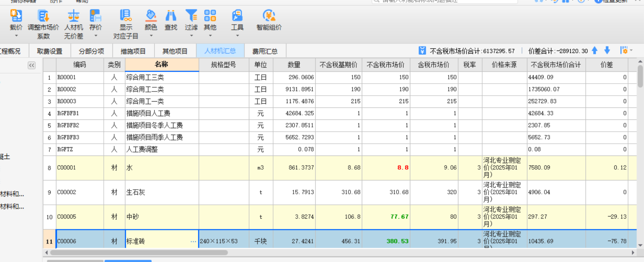Click the horizontal scrollbar thumb
Viewport: 644px width, 262px height.
tap(139, 253)
